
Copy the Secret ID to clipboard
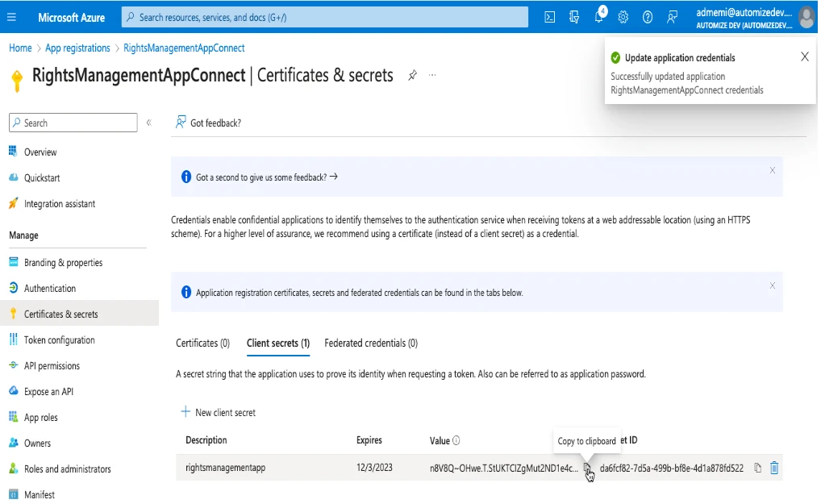[757, 468]
